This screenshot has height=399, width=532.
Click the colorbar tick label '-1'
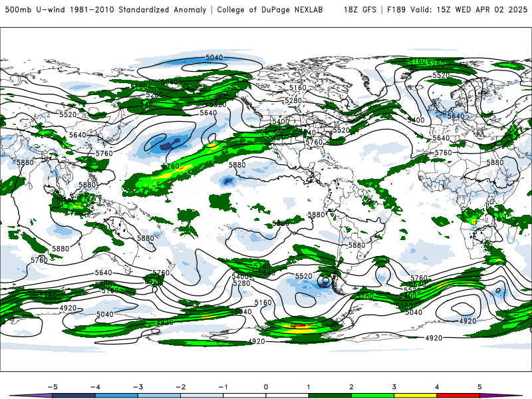click(223, 387)
